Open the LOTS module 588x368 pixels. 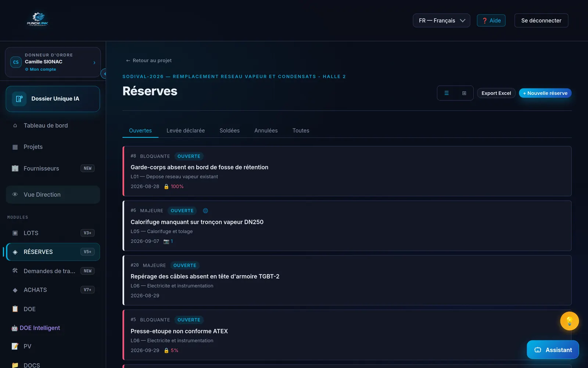53,233
